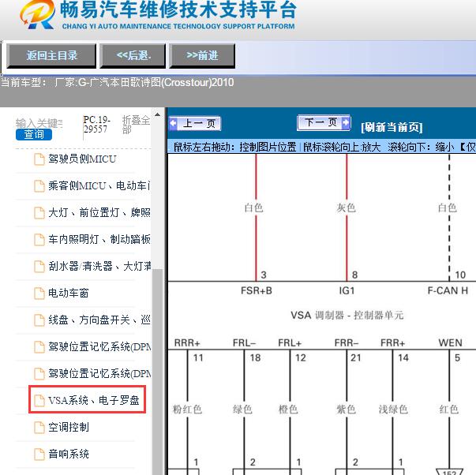
Task: Open the 音响系统 tree item
Action: (69, 454)
